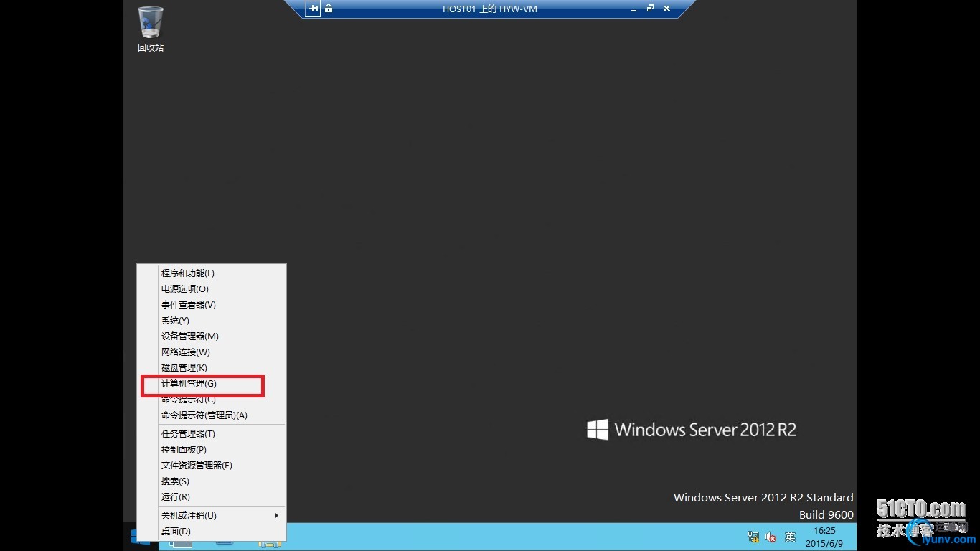This screenshot has height=551, width=980.
Task: Toggle the connection bar pin icon
Action: click(x=314, y=9)
